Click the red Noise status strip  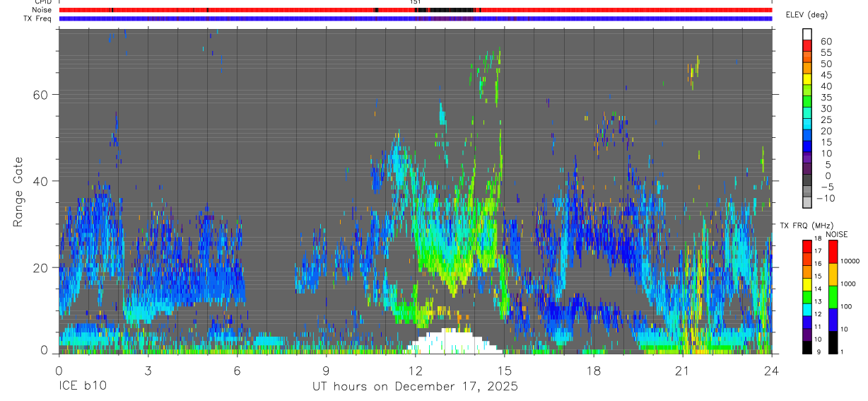[x=415, y=10]
